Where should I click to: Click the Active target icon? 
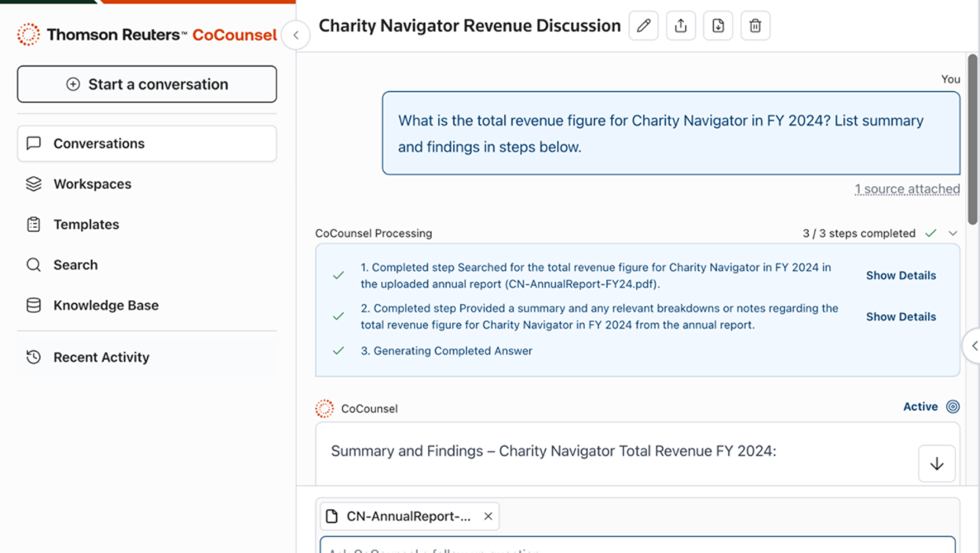coord(952,407)
